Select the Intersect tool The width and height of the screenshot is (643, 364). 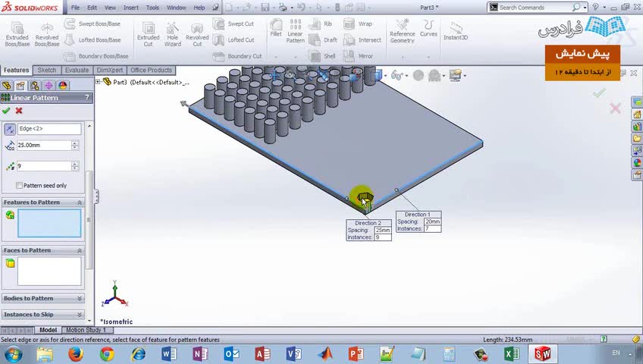(x=362, y=39)
